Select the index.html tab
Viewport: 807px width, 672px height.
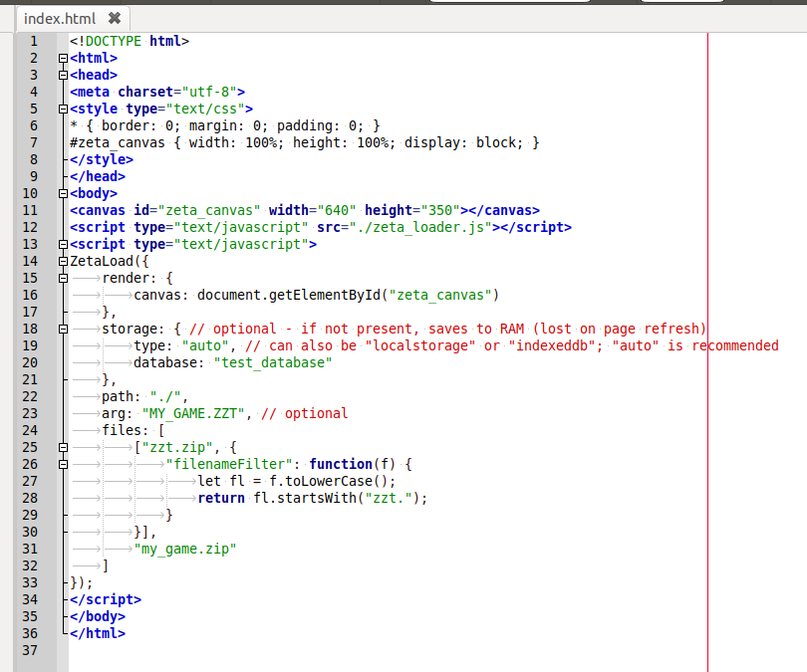tap(73, 19)
